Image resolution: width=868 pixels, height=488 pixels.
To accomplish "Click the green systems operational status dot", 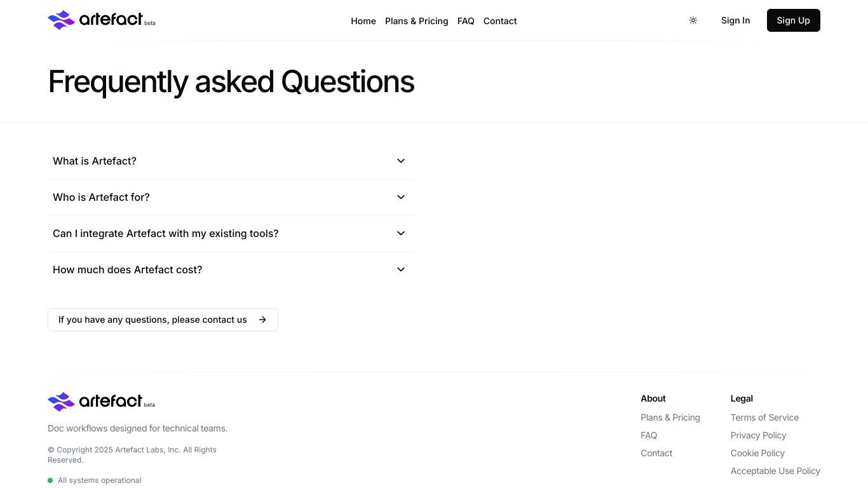I will (x=50, y=480).
